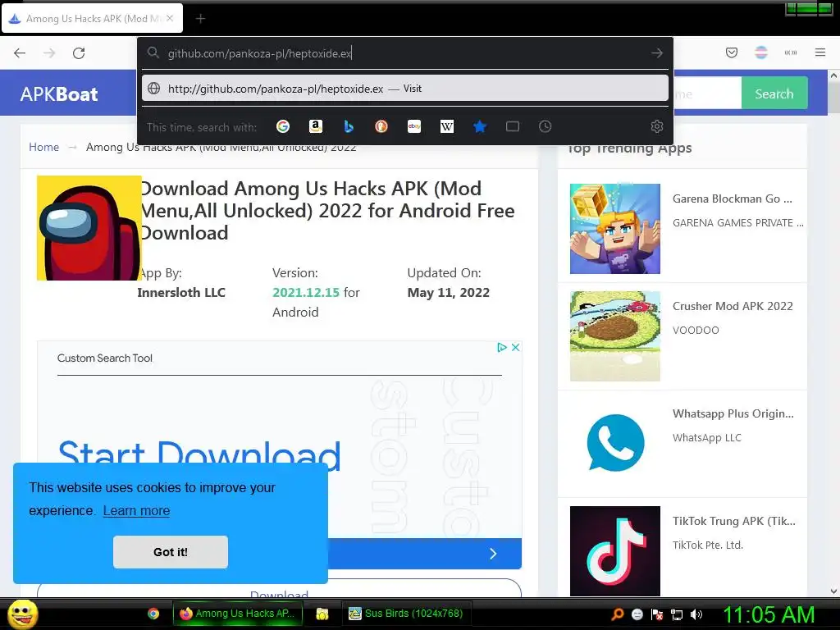Click the Among Us app icon image
The width and height of the screenshot is (840, 630).
tap(89, 228)
